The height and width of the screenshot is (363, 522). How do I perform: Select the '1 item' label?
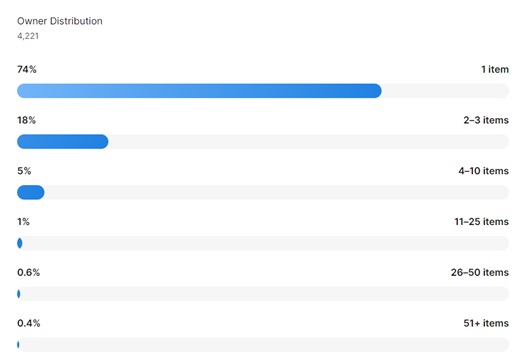point(495,69)
